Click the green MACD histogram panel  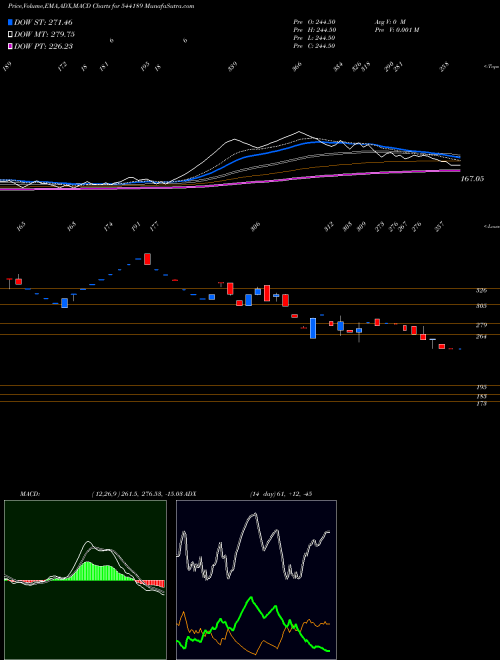[x=85, y=580]
